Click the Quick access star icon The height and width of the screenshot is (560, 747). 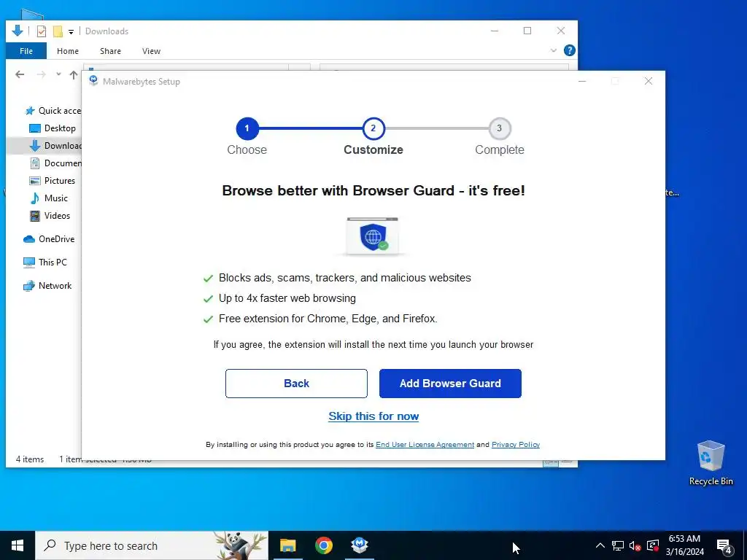[x=29, y=111]
